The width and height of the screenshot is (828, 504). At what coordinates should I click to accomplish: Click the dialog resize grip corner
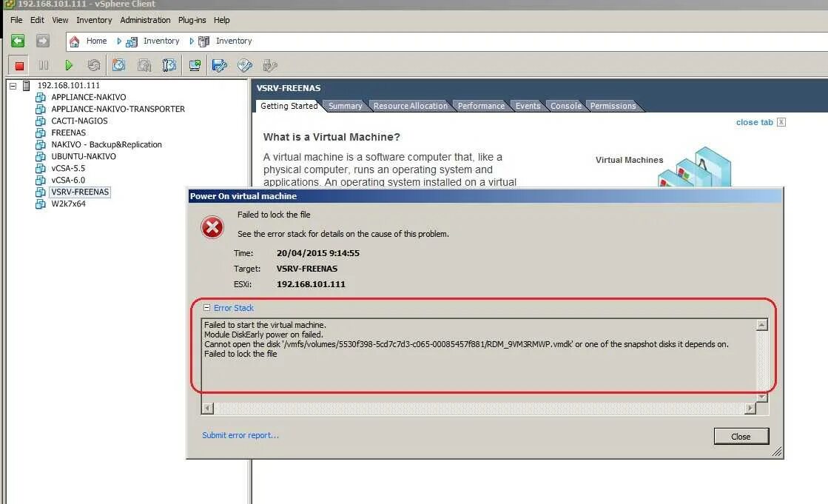coord(776,451)
